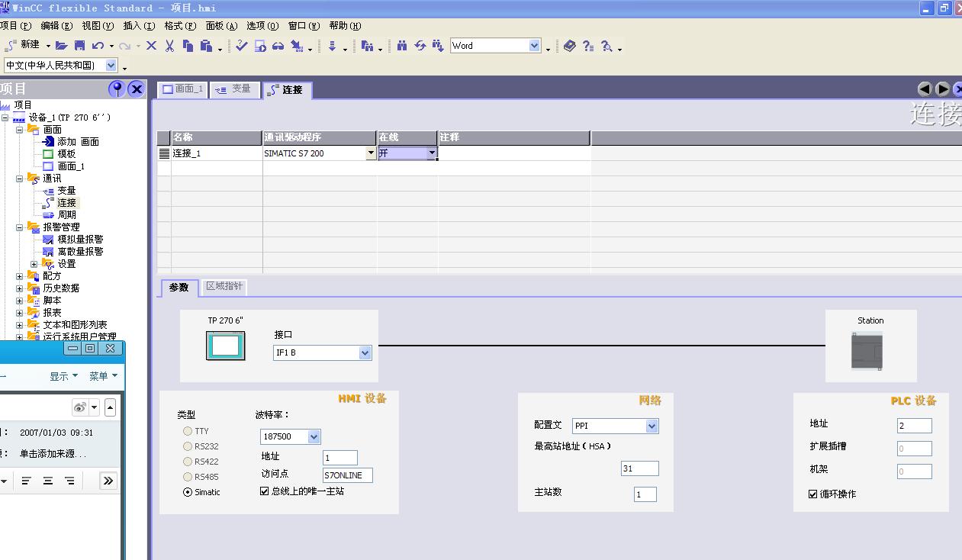This screenshot has height=560, width=962.
Task: Select the RS422 type radio button
Action: [x=188, y=462]
